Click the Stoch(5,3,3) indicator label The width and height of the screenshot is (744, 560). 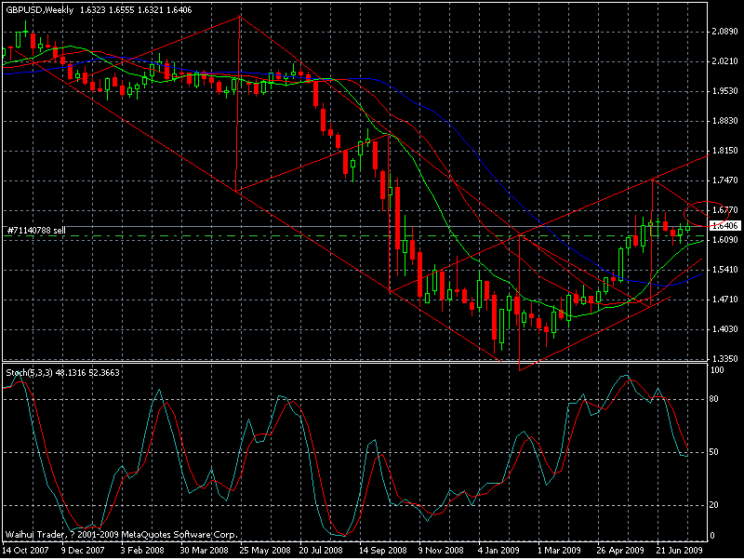pos(28,372)
